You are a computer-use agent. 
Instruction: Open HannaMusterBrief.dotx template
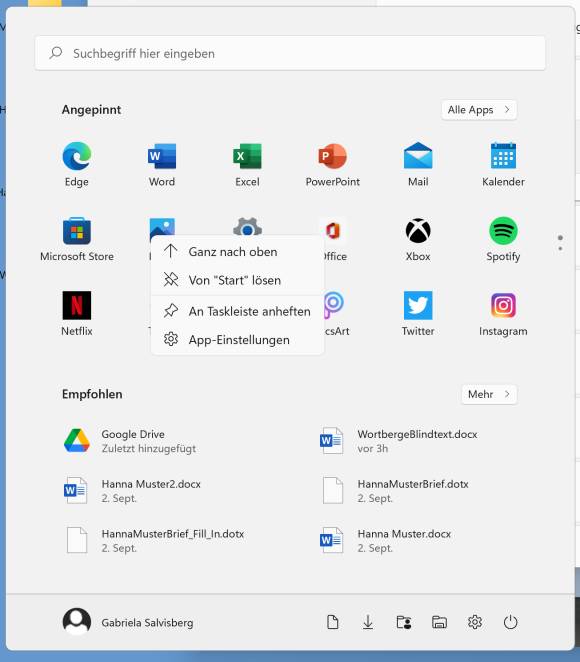(395, 491)
